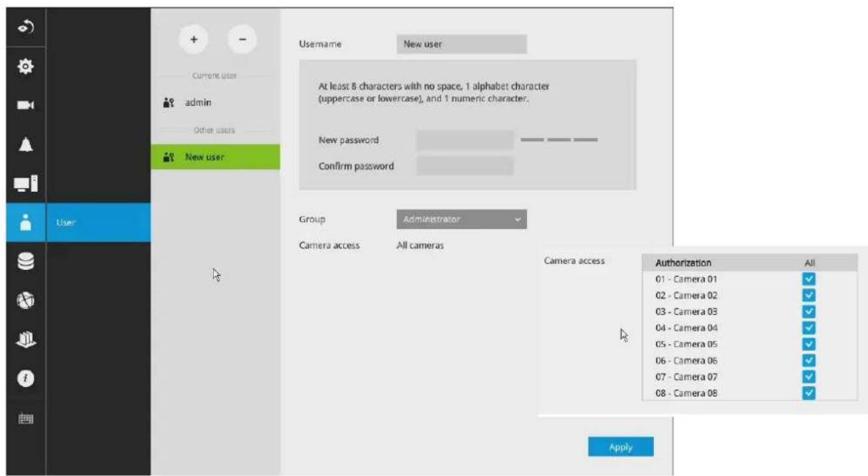
Task: Select the User menu item
Action: coord(98,222)
